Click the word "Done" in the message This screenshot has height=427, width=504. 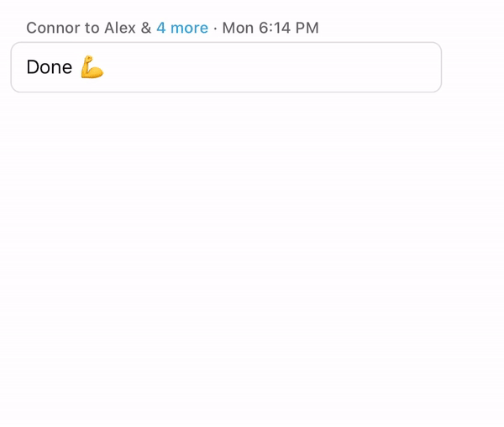coord(49,67)
